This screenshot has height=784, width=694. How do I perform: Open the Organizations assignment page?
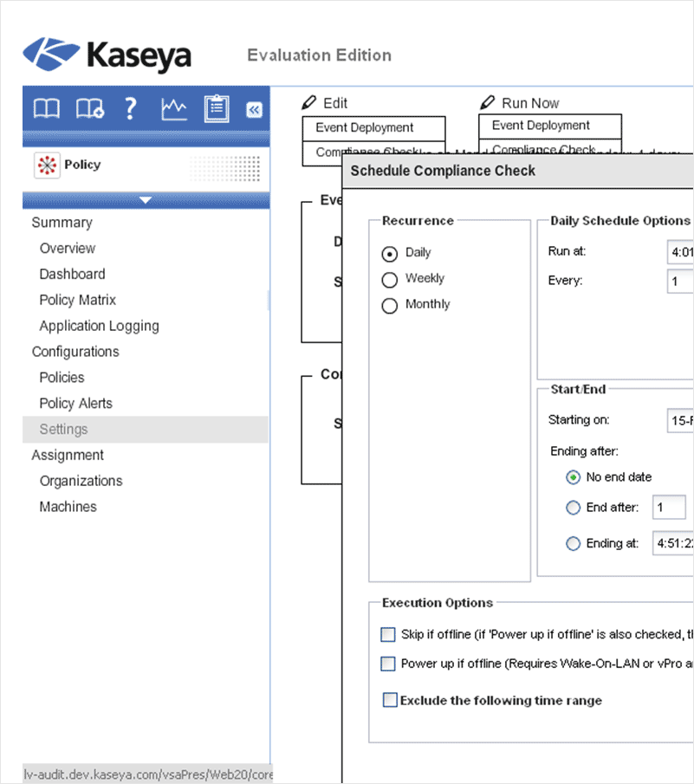coord(81,481)
